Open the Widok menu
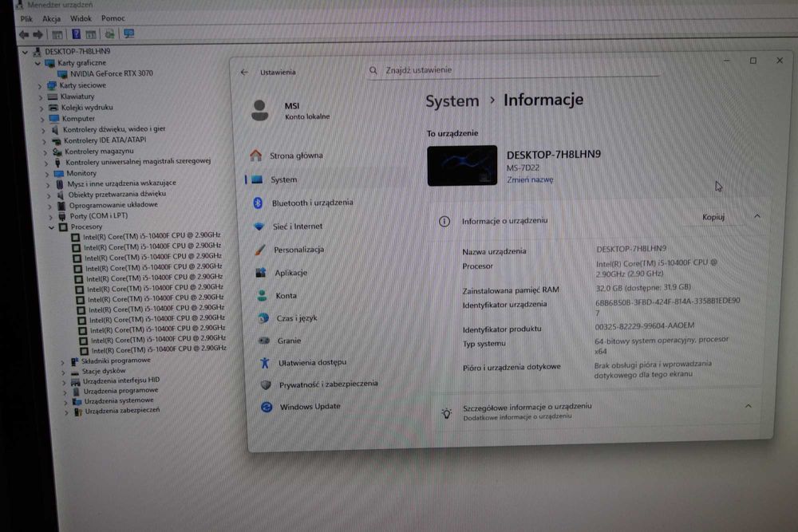This screenshot has height=532, width=798. click(81, 18)
